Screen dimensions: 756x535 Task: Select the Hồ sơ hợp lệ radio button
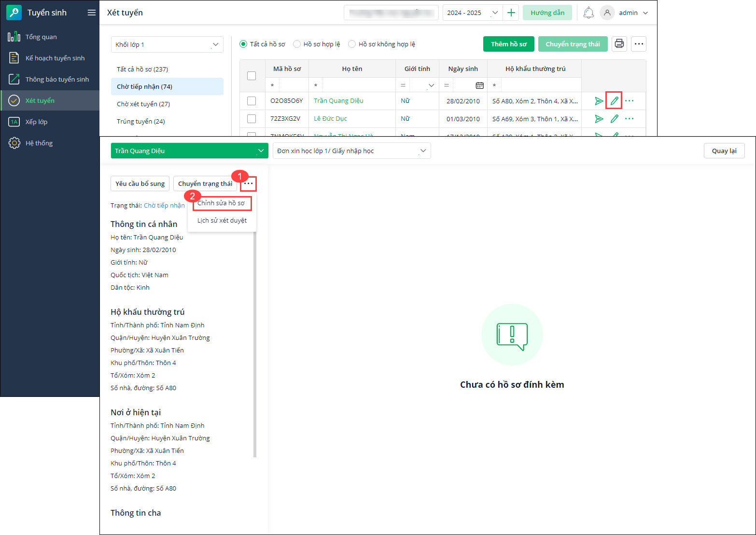297,44
